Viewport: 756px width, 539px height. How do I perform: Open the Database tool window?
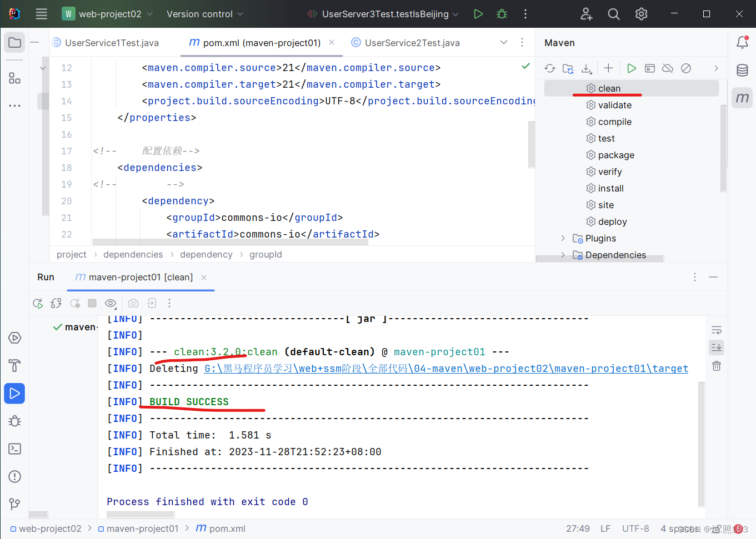pyautogui.click(x=743, y=70)
